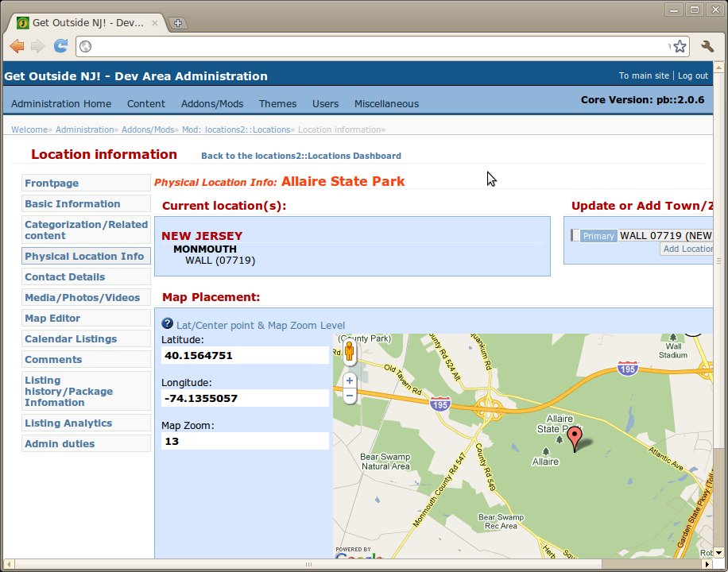The width and height of the screenshot is (728, 572).
Task: Click the browser back arrow
Action: tap(17, 46)
